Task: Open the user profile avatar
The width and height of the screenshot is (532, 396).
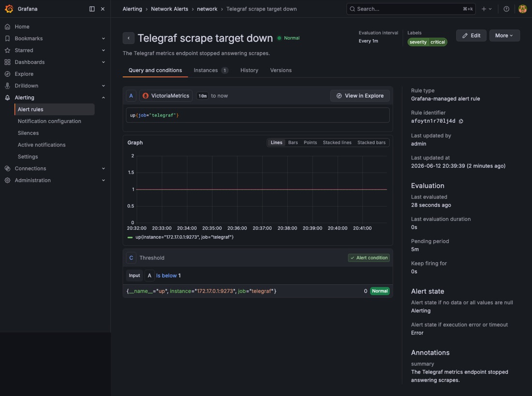Action: (522, 9)
